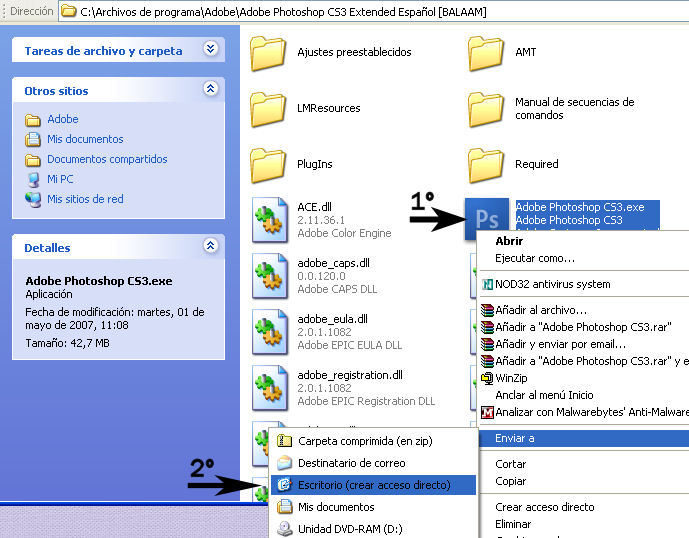Click the adobe_caps.dll file icon
The image size is (689, 538).
270,276
